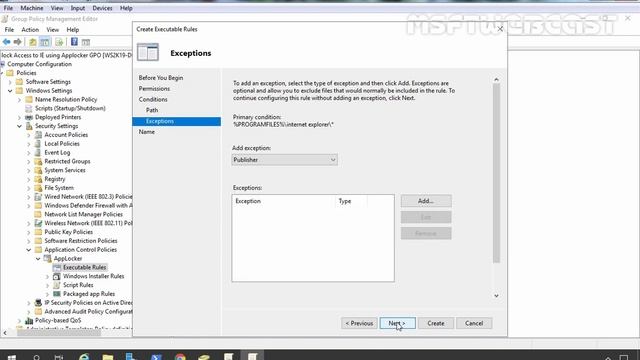Click the wizard scrollbar down arrow
Image resolution: width=640 pixels, height=360 pixels.
pyautogui.click(x=496, y=296)
